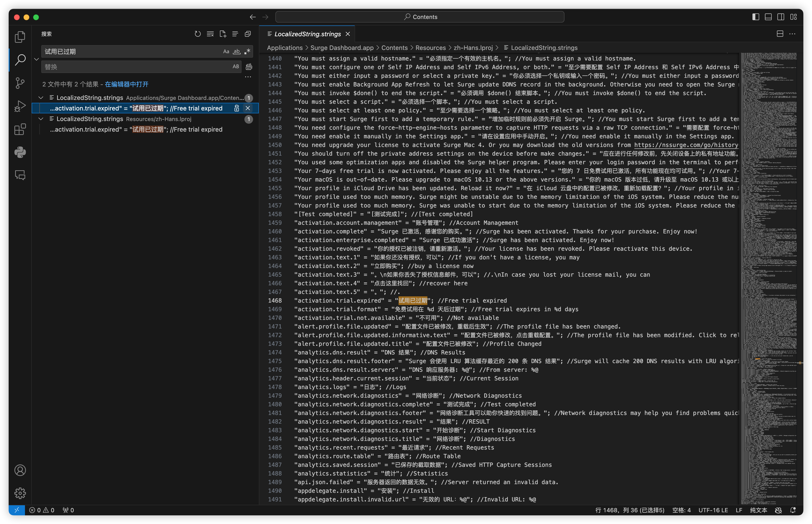This screenshot has height=524, width=812.
Task: Click the zh-Hans.lproj breadcrumb item
Action: [473, 48]
